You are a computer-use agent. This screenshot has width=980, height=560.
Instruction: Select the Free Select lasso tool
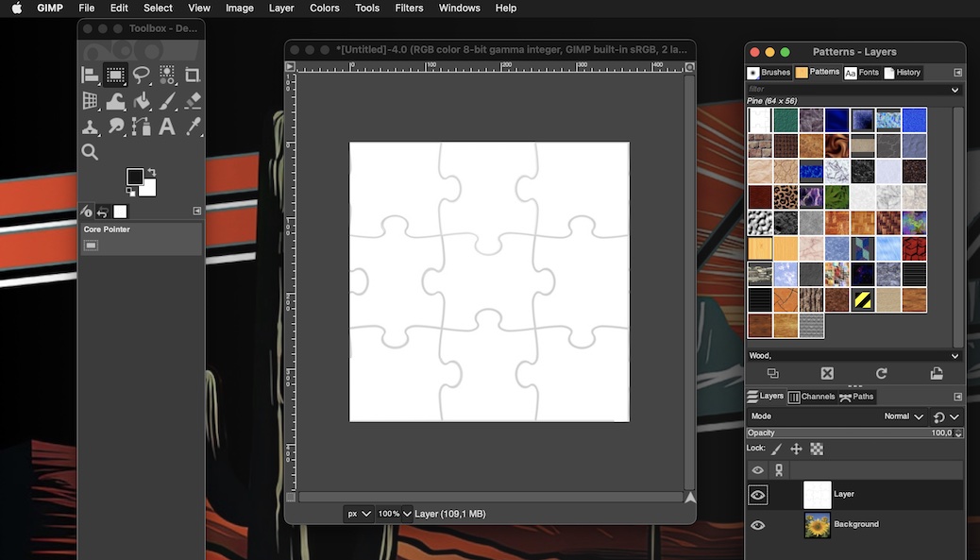pyautogui.click(x=142, y=75)
